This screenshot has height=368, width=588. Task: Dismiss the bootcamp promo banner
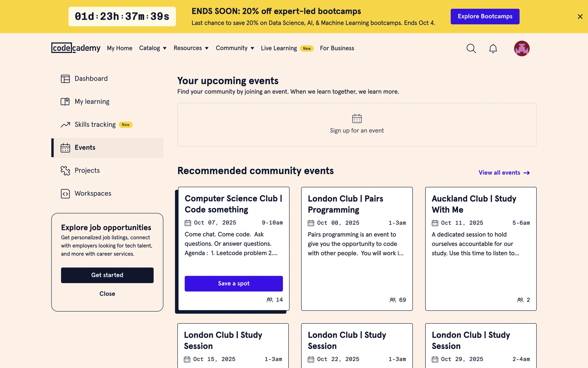click(x=580, y=17)
